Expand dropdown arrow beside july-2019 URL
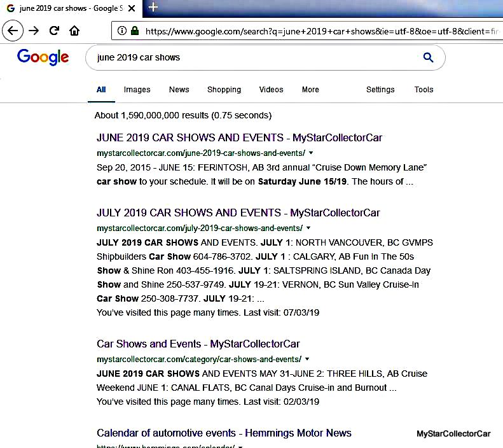 tap(308, 228)
